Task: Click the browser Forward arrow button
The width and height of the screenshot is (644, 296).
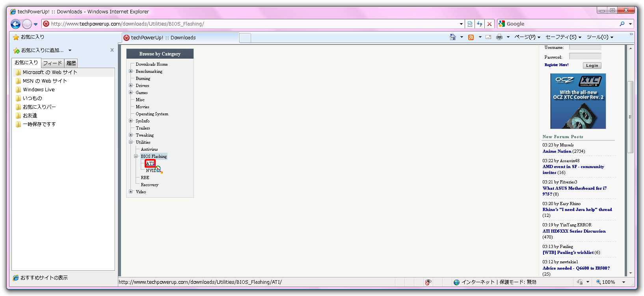Action: click(27, 24)
